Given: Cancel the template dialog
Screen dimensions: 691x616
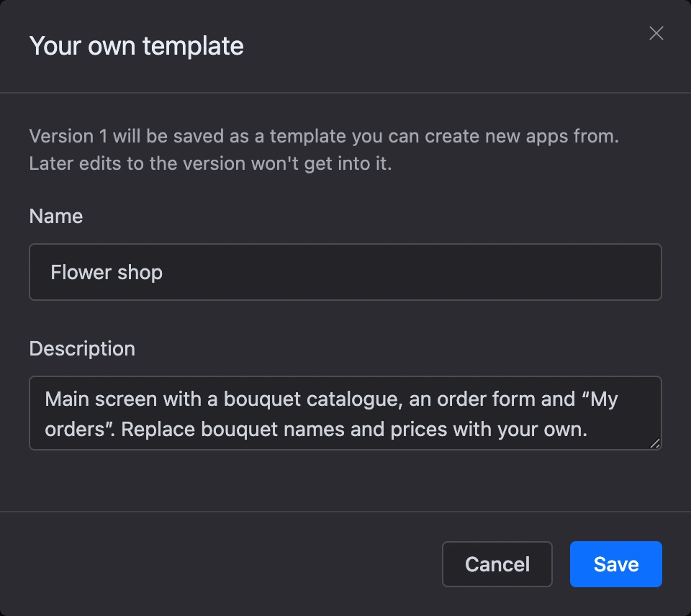Looking at the screenshot, I should tap(497, 564).
